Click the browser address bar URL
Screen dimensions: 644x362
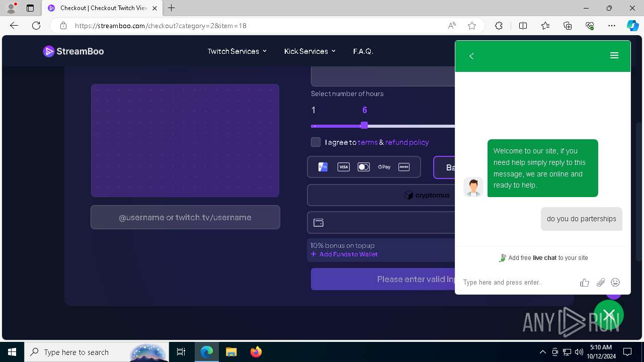tap(160, 26)
